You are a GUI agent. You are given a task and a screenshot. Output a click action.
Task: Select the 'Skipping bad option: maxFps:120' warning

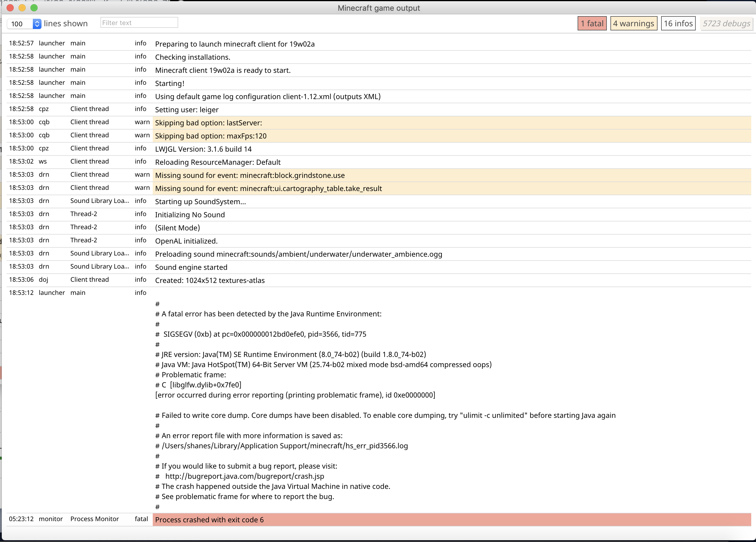[211, 136]
